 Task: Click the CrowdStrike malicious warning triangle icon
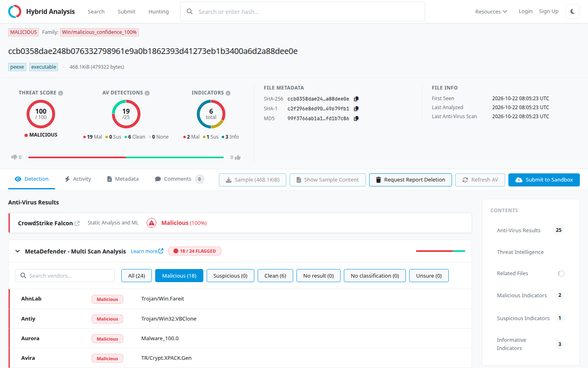pos(151,223)
